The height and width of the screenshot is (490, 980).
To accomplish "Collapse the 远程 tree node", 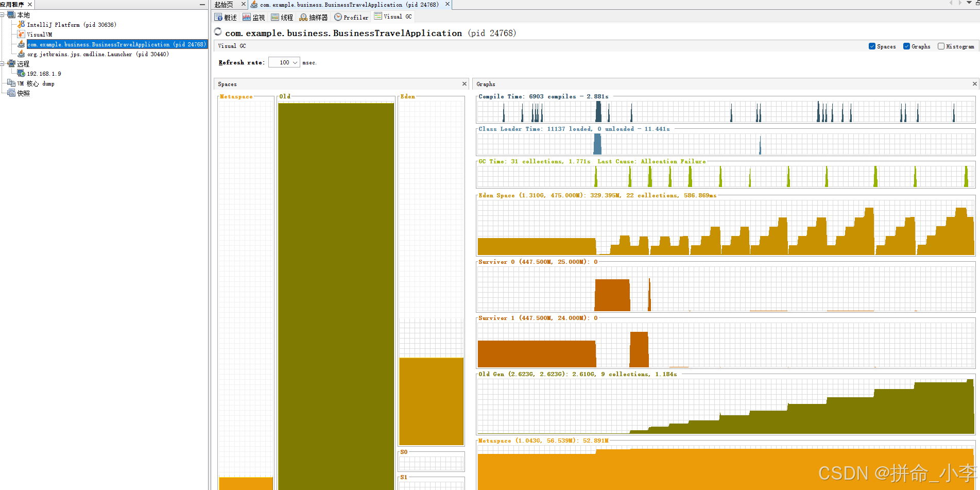I will [x=3, y=63].
